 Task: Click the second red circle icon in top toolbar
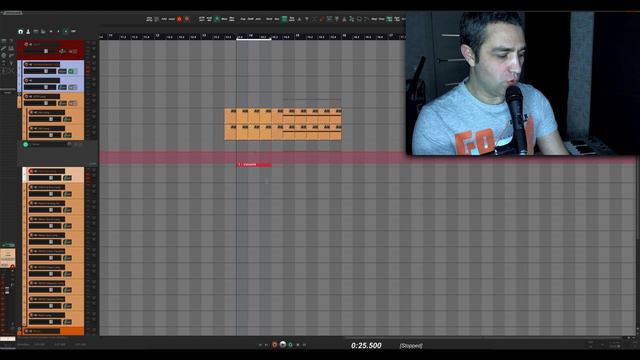tap(187, 19)
